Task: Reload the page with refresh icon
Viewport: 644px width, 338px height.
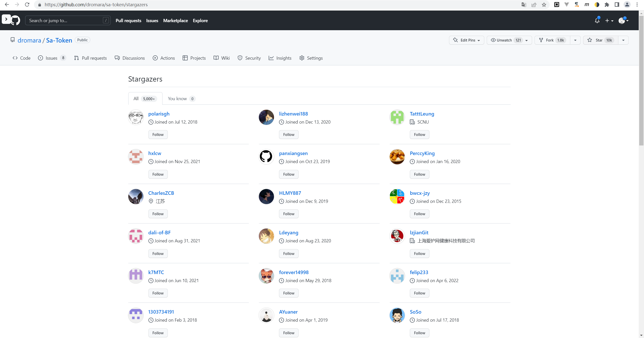Action: pyautogui.click(x=27, y=5)
